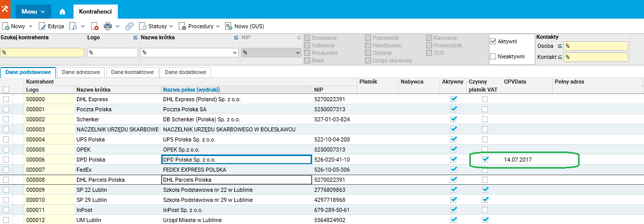Screen dimensions: 644x224
Task: Open the Statusy dropdown
Action: [156, 26]
